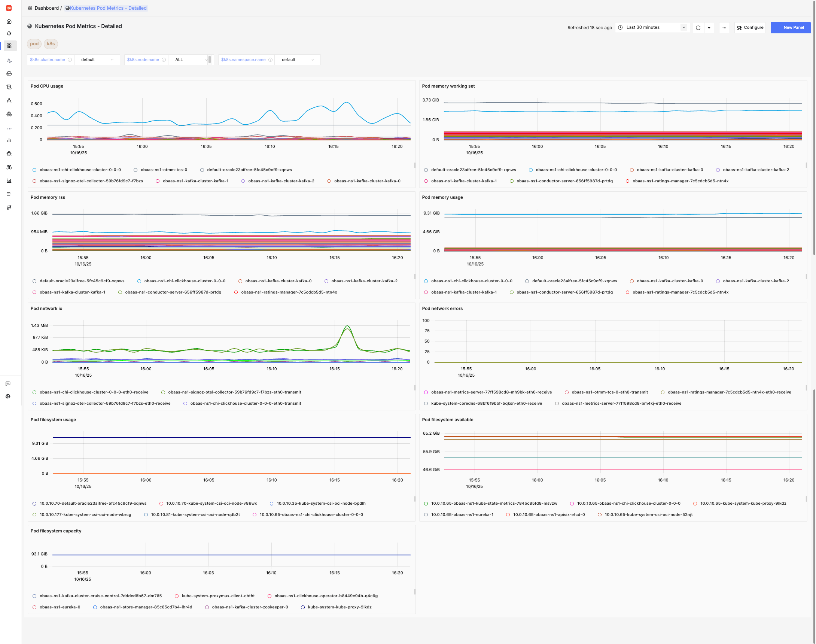Click the refresh icon near the time picker
The image size is (816, 644).
pos(698,28)
